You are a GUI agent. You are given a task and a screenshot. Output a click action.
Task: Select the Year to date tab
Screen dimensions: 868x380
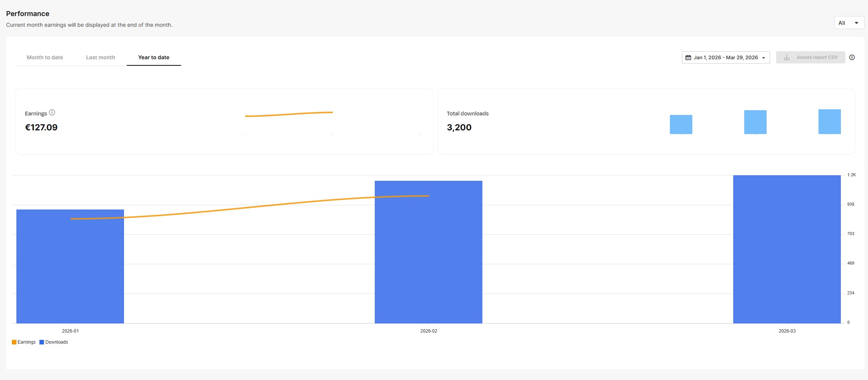coord(154,57)
